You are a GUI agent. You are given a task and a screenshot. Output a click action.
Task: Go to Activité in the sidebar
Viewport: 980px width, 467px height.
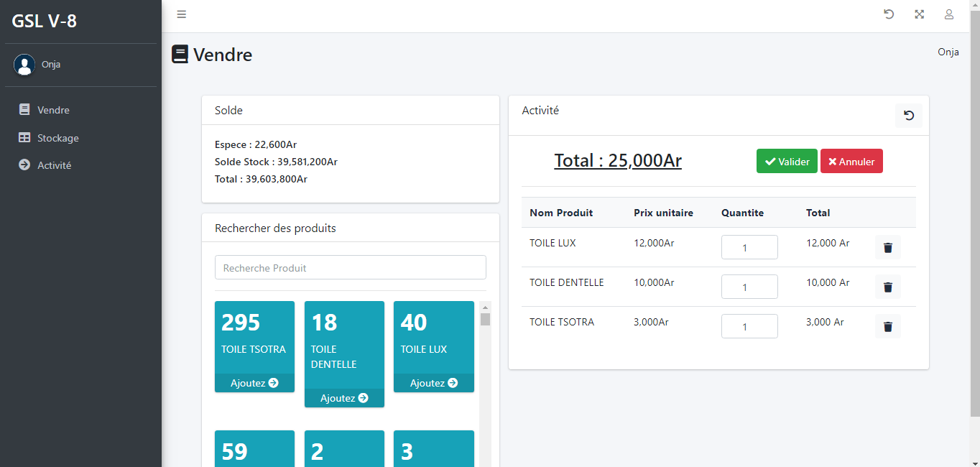pyautogui.click(x=54, y=165)
